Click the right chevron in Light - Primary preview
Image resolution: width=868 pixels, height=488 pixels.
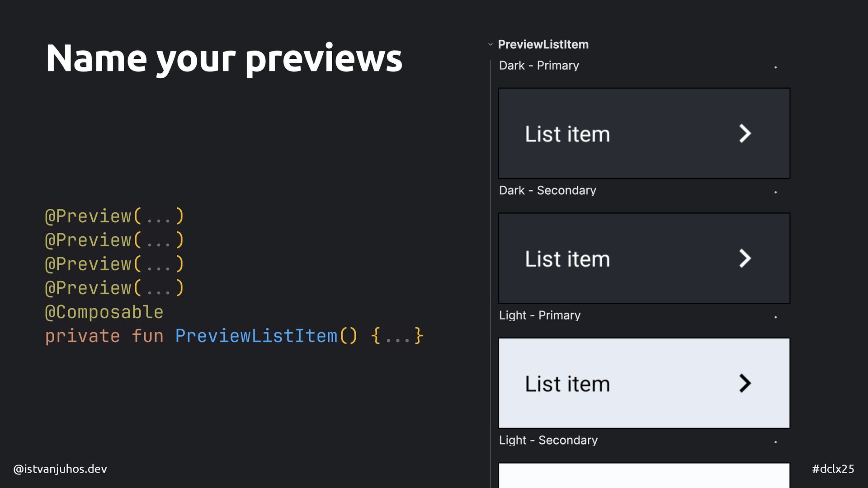point(745,383)
